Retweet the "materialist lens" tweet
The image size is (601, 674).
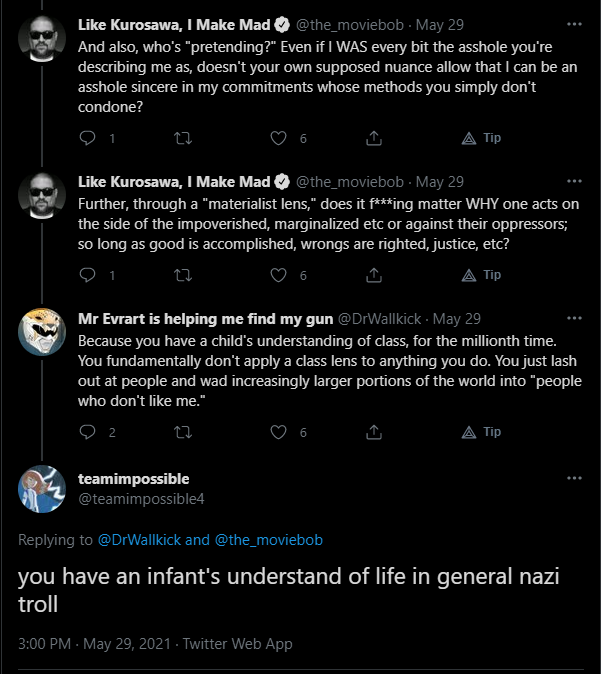[x=182, y=275]
